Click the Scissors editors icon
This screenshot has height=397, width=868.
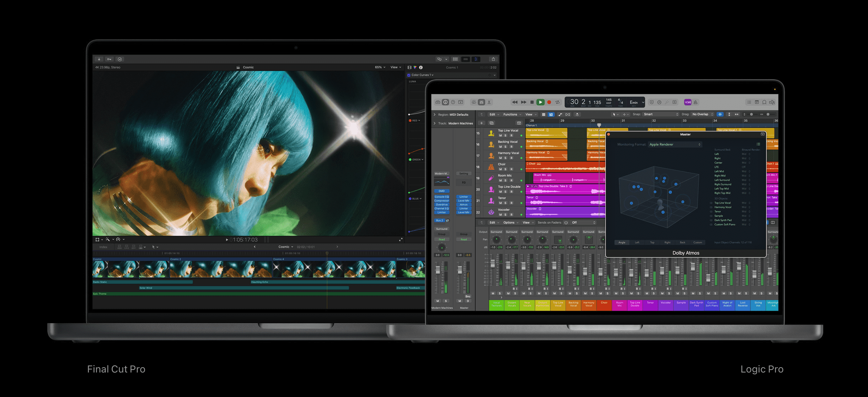pos(489,102)
